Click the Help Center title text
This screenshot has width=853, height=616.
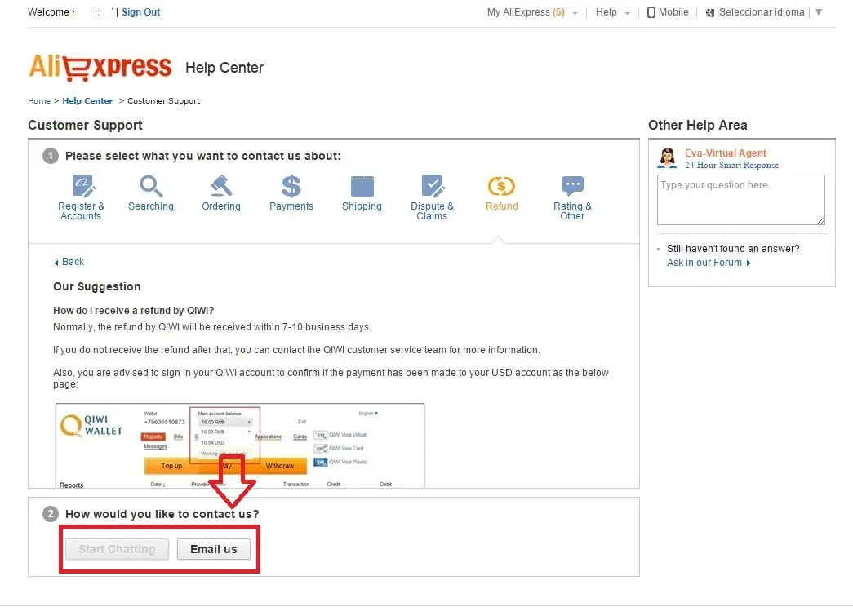pos(224,68)
